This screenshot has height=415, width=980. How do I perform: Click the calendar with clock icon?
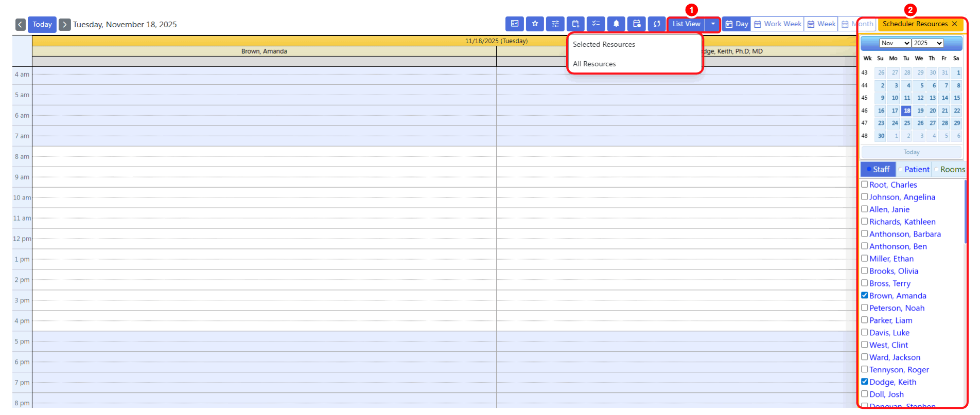[x=637, y=24]
